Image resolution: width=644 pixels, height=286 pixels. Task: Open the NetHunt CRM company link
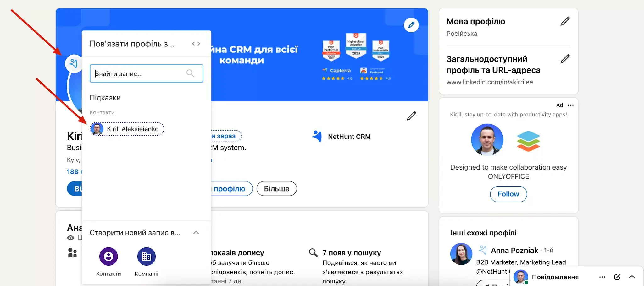coord(349,137)
